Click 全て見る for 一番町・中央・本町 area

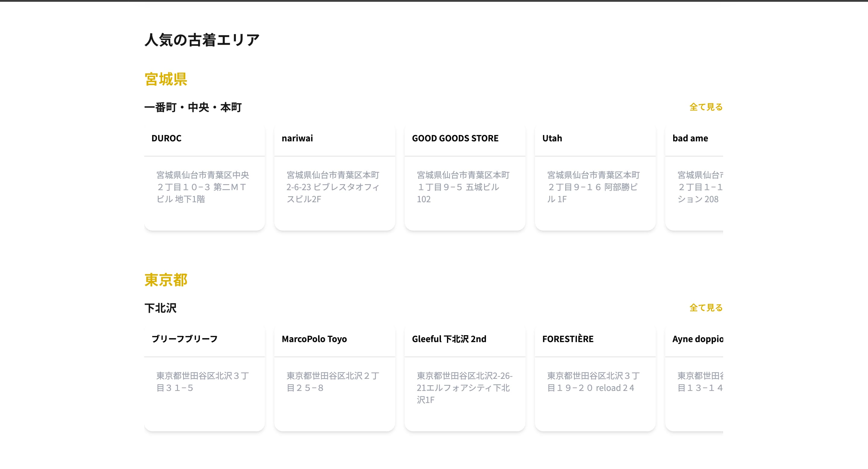705,107
